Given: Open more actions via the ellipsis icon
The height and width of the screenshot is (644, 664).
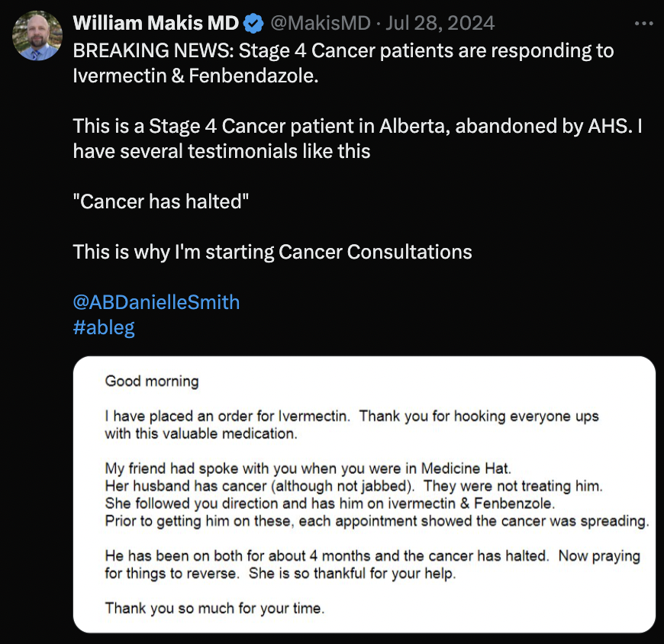Looking at the screenshot, I should [x=643, y=23].
